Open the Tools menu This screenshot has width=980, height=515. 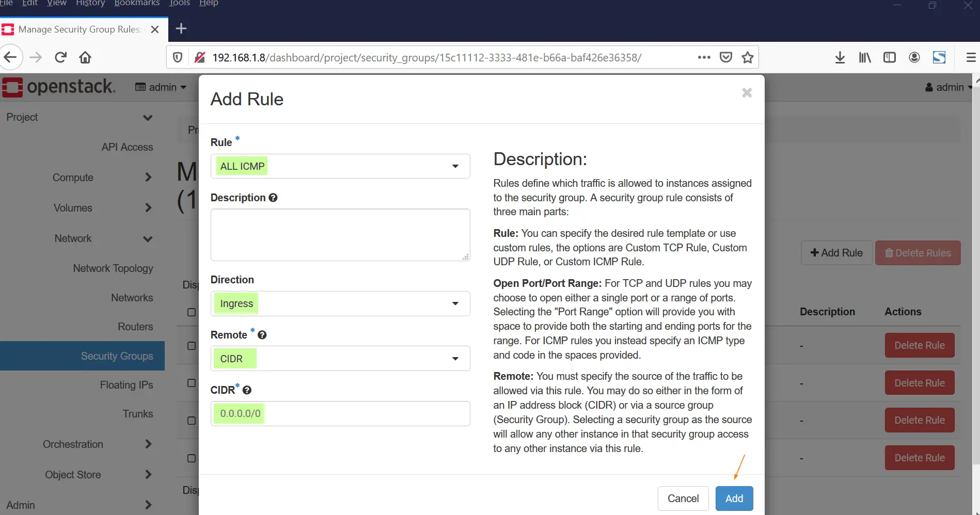(180, 3)
